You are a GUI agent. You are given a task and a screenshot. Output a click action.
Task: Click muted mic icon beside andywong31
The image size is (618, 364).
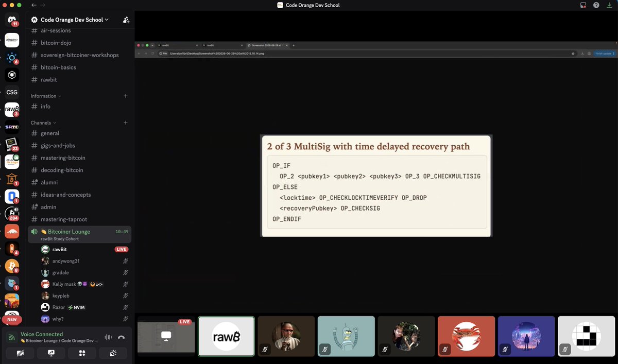(x=126, y=261)
